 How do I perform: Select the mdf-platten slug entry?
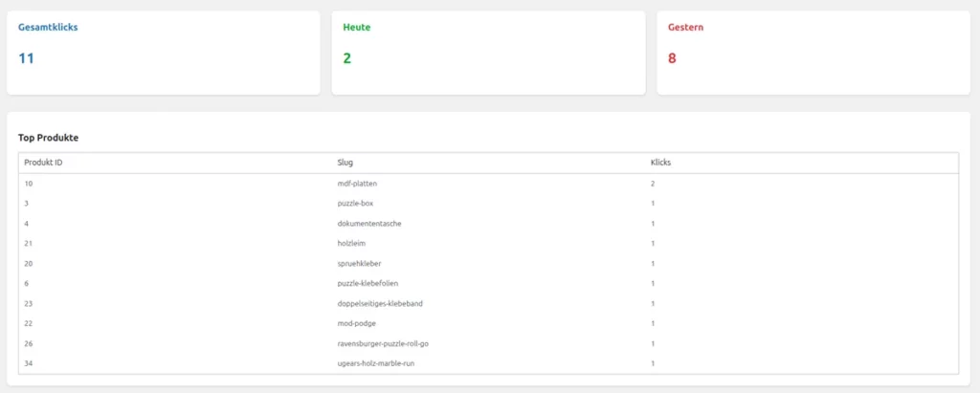[x=360, y=183]
